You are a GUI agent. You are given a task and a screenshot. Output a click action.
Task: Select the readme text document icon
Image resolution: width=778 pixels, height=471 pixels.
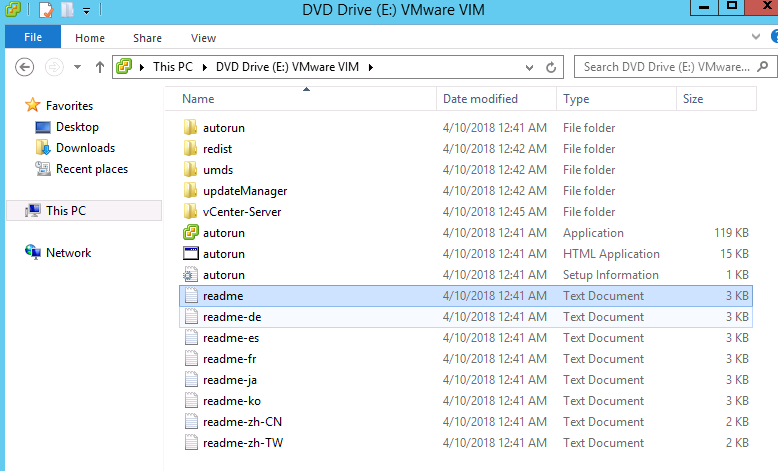coord(191,295)
